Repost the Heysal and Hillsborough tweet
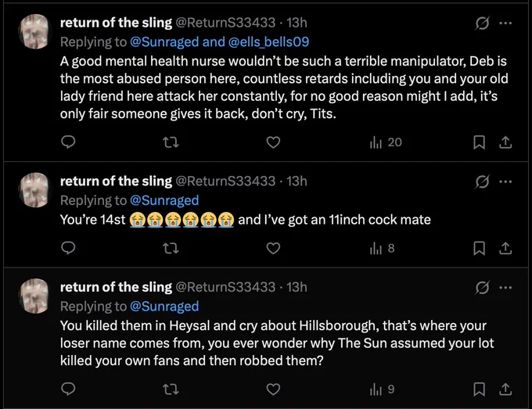 (x=171, y=389)
